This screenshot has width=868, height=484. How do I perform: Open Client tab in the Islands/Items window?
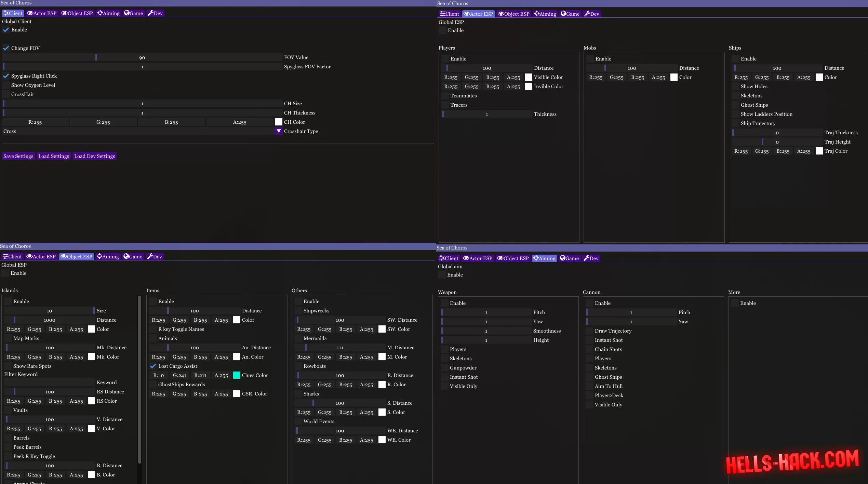tap(12, 256)
